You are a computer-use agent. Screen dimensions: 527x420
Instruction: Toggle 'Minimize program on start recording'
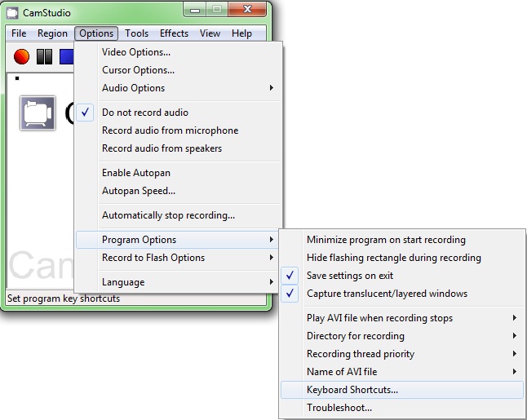tap(402, 240)
